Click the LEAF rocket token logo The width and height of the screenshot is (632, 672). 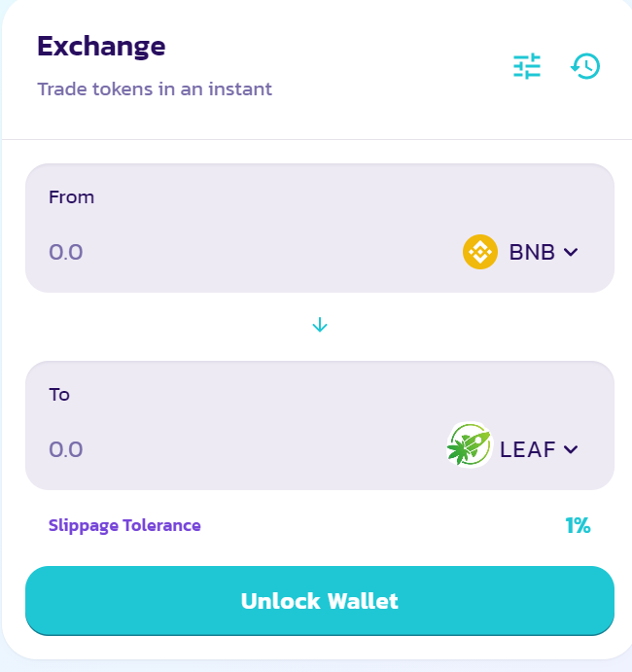470,444
